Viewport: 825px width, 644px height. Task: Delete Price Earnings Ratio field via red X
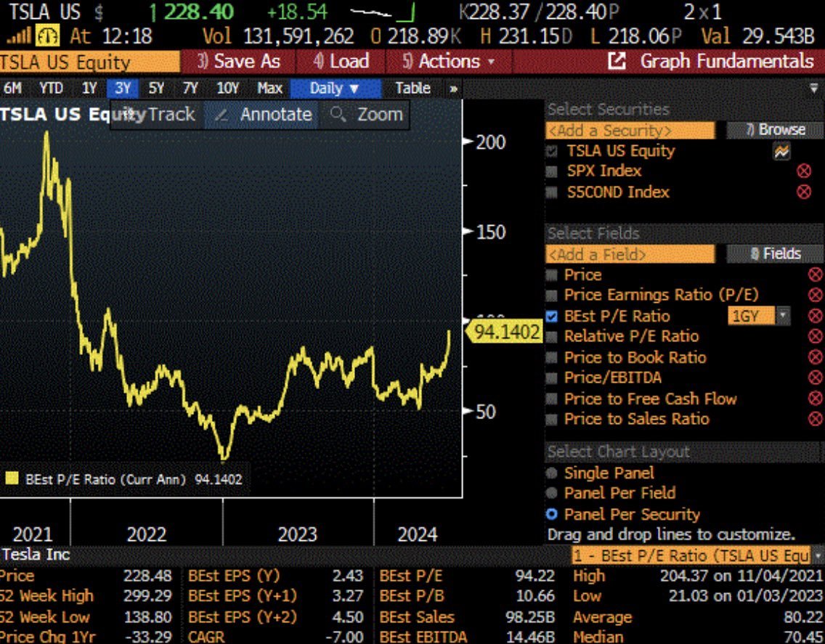click(815, 295)
